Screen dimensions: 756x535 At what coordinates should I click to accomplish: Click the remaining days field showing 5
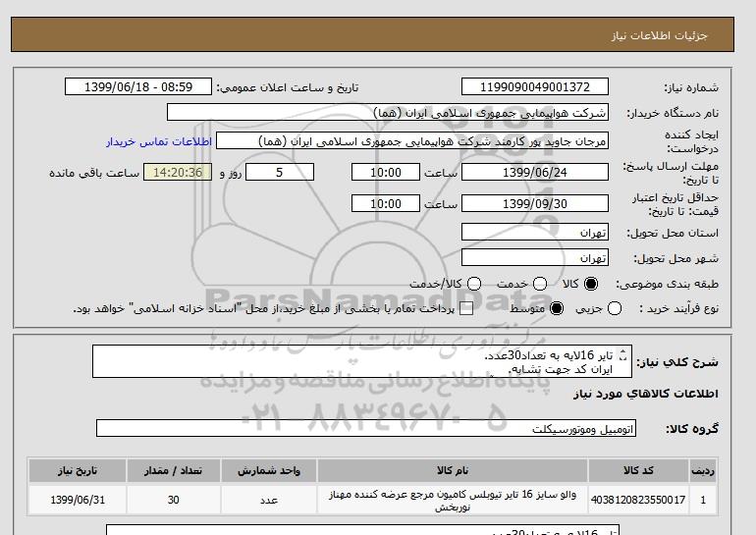[280, 172]
